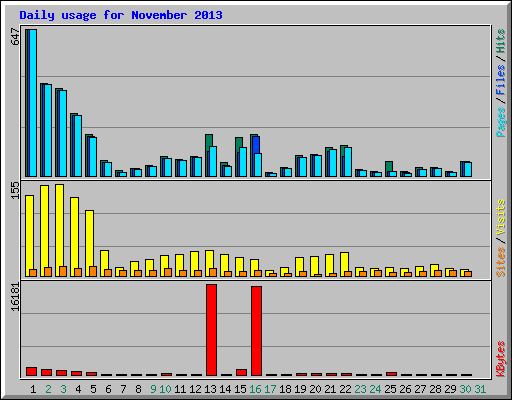
Task: Click the red KBytes bar for day 1
Action: tap(31, 371)
